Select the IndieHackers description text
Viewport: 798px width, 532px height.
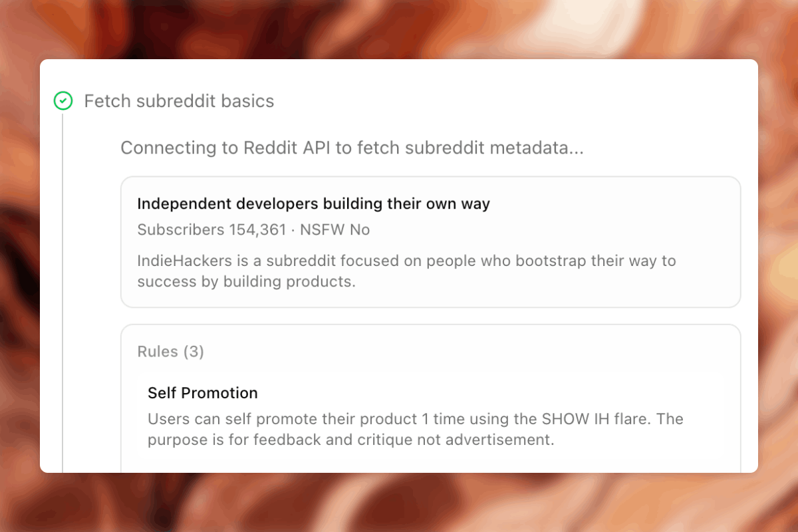pyautogui.click(x=406, y=271)
